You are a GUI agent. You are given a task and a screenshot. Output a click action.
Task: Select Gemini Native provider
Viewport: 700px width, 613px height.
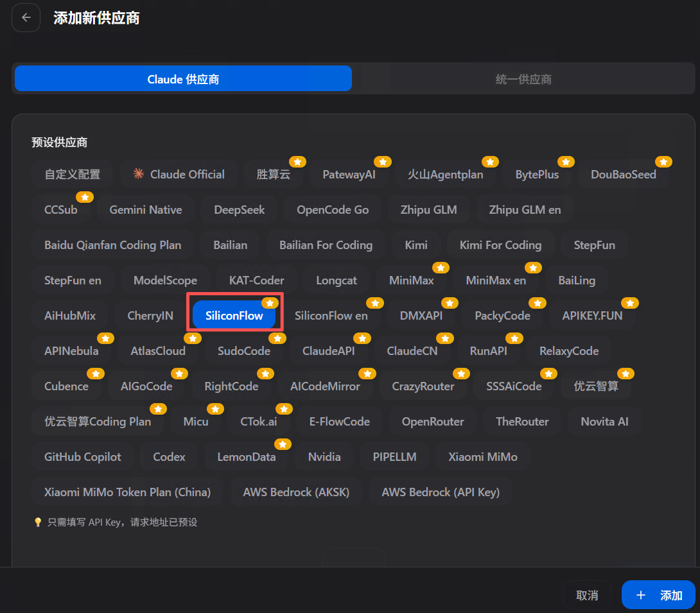click(x=146, y=209)
